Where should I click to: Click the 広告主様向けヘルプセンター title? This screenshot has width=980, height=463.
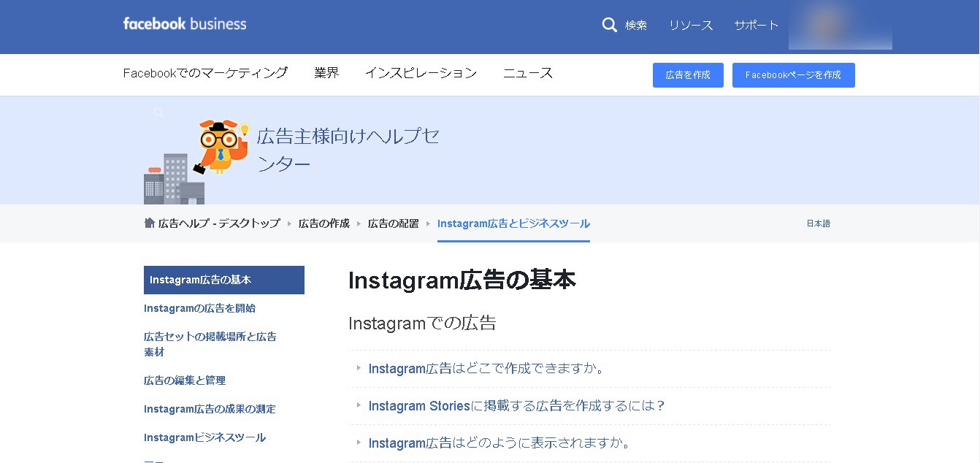[x=348, y=150]
